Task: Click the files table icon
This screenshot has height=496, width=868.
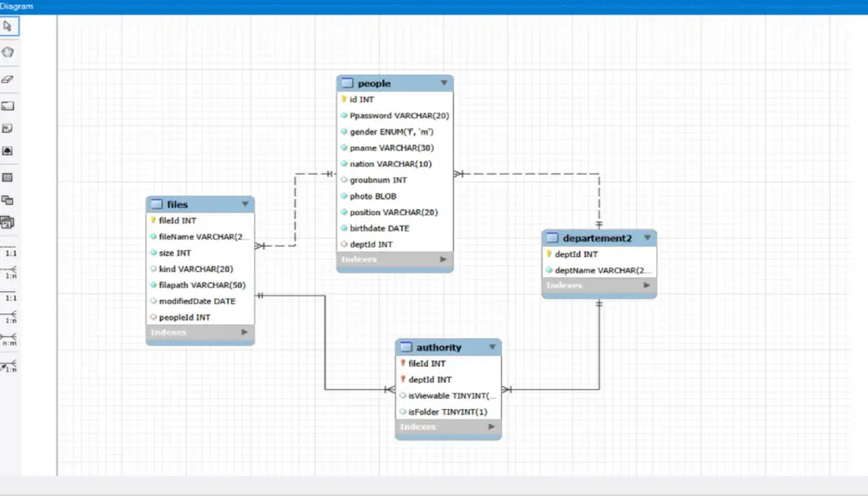Action: [x=157, y=204]
